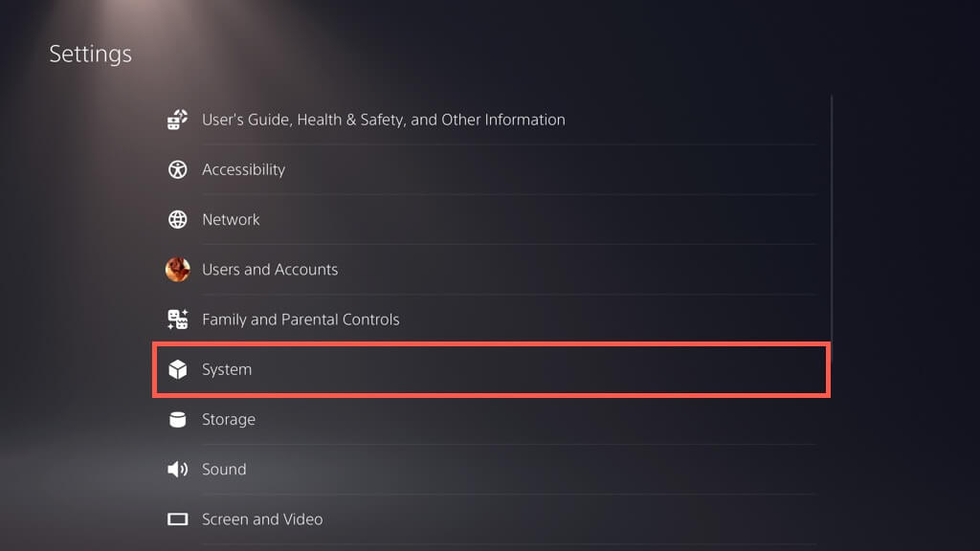This screenshot has height=551, width=980.
Task: Click the Sound speaker icon
Action: tap(178, 470)
